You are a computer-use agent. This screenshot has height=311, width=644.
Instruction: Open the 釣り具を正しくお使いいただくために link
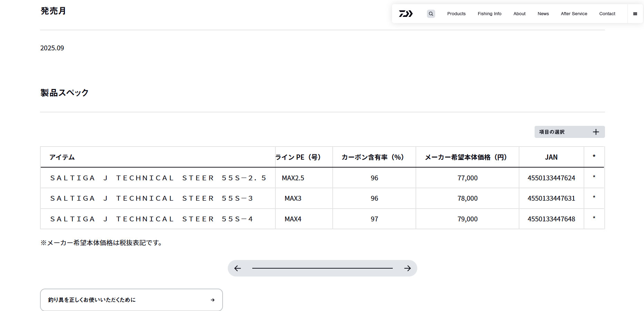click(x=131, y=300)
